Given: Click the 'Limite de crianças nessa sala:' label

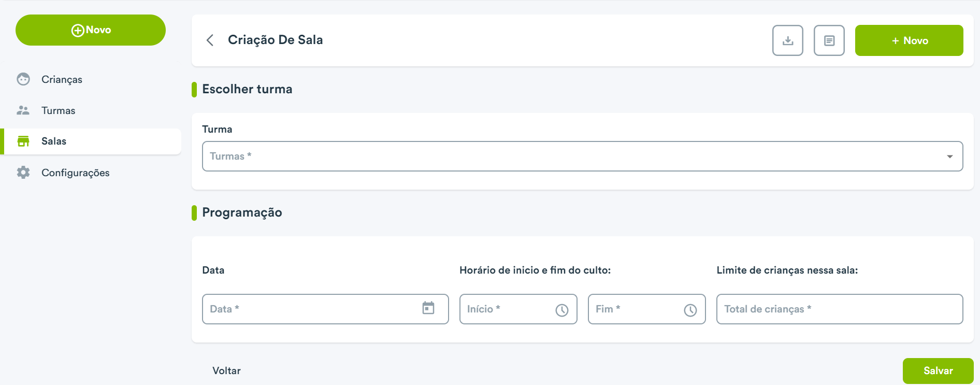Looking at the screenshot, I should [x=787, y=270].
